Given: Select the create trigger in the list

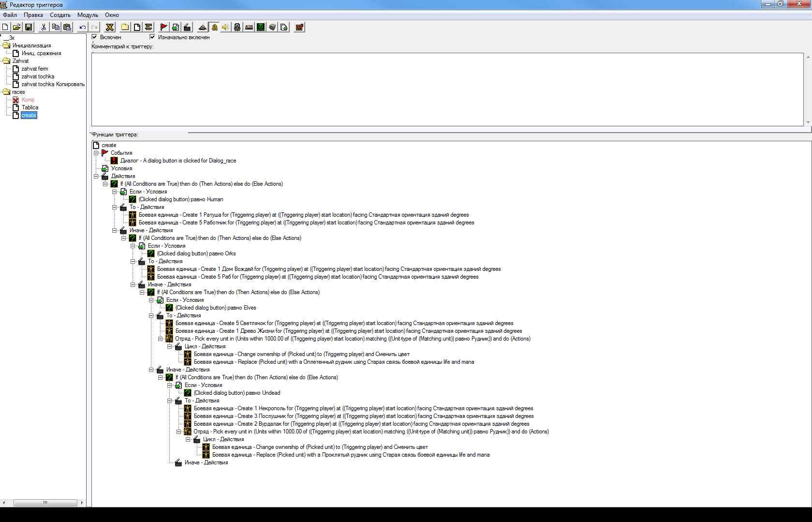Looking at the screenshot, I should pyautogui.click(x=29, y=115).
